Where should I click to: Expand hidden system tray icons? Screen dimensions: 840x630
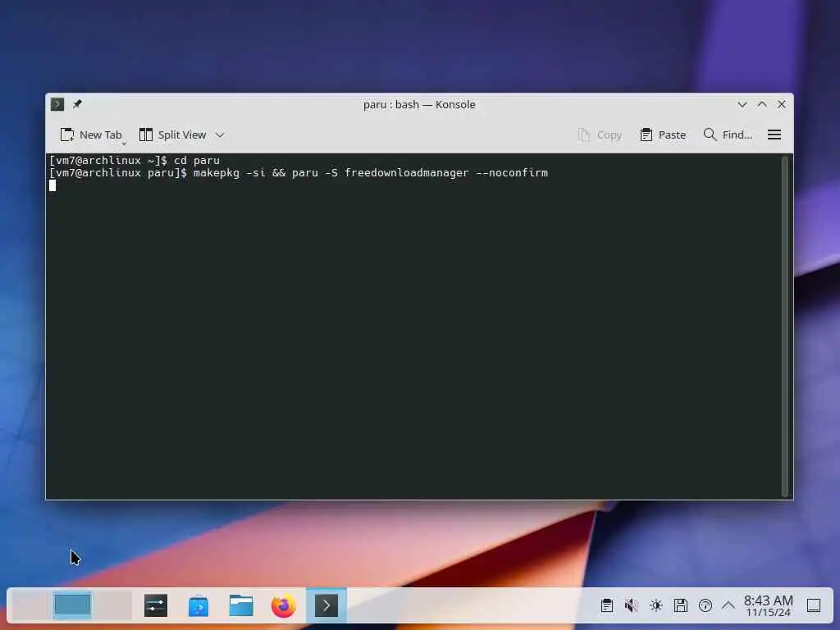click(x=728, y=606)
